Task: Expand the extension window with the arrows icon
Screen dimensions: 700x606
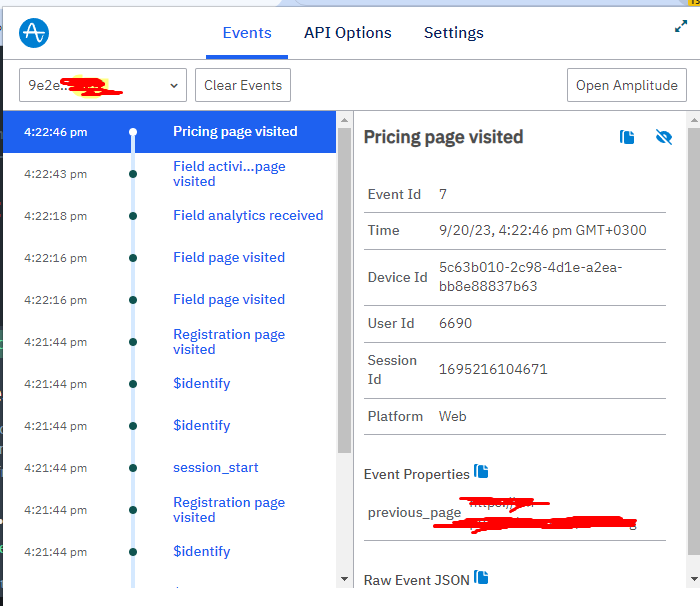Action: click(x=680, y=26)
